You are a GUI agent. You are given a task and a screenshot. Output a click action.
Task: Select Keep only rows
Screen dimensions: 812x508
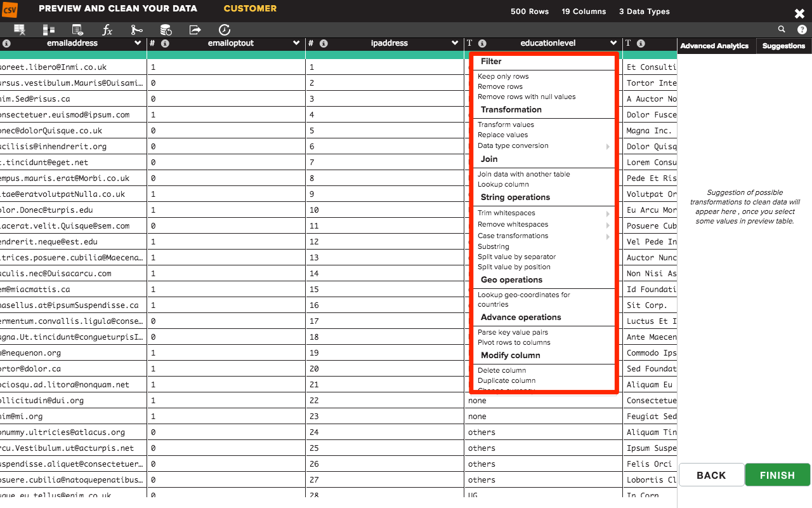(503, 77)
